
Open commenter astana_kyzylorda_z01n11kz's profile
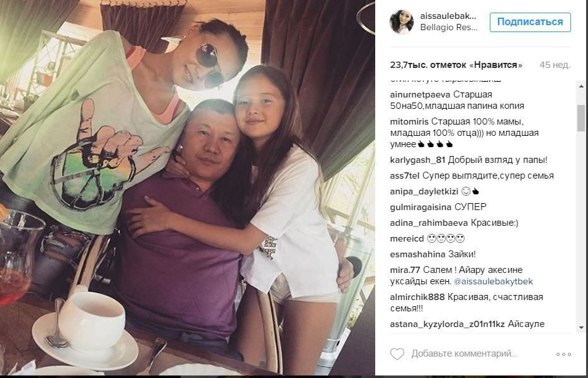point(448,324)
